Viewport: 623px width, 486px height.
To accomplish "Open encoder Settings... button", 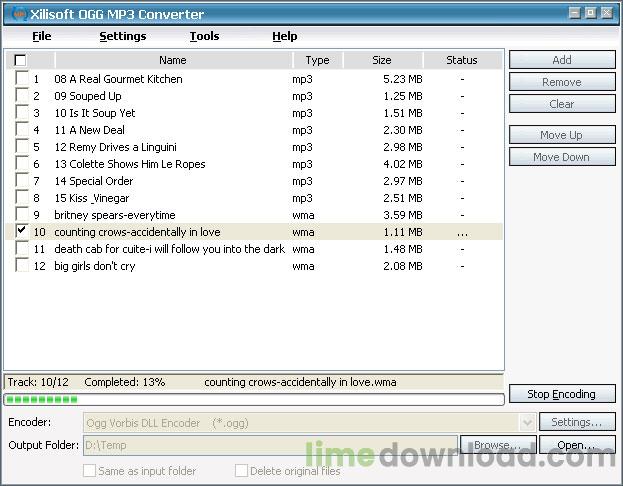I will coord(577,422).
